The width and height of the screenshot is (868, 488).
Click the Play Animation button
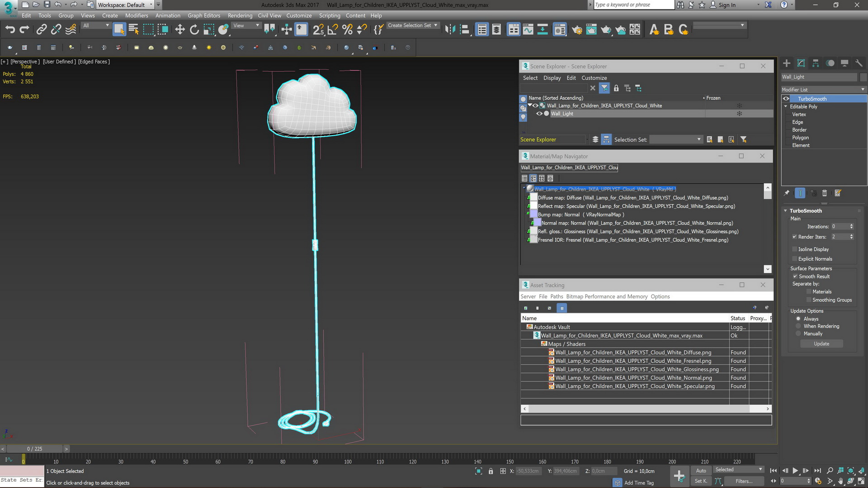tap(795, 471)
